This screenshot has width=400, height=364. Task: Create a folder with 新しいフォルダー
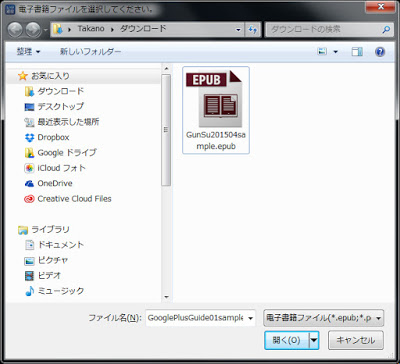click(x=90, y=52)
